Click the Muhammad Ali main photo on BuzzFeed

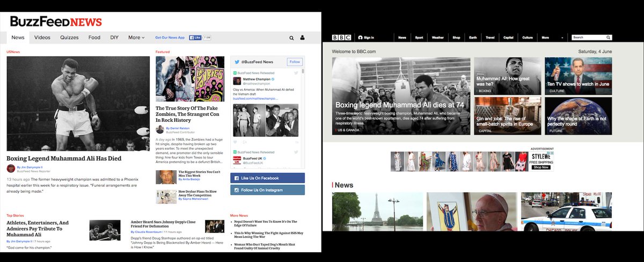coord(78,104)
